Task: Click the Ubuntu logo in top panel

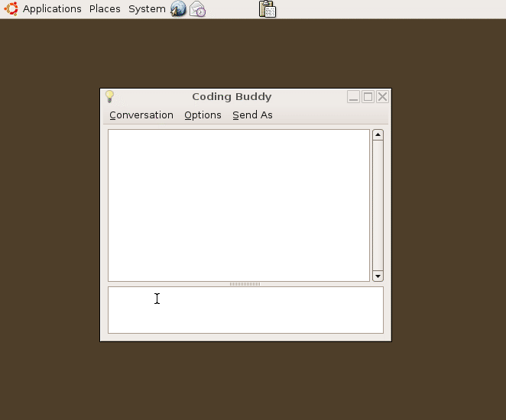Action: [11, 9]
